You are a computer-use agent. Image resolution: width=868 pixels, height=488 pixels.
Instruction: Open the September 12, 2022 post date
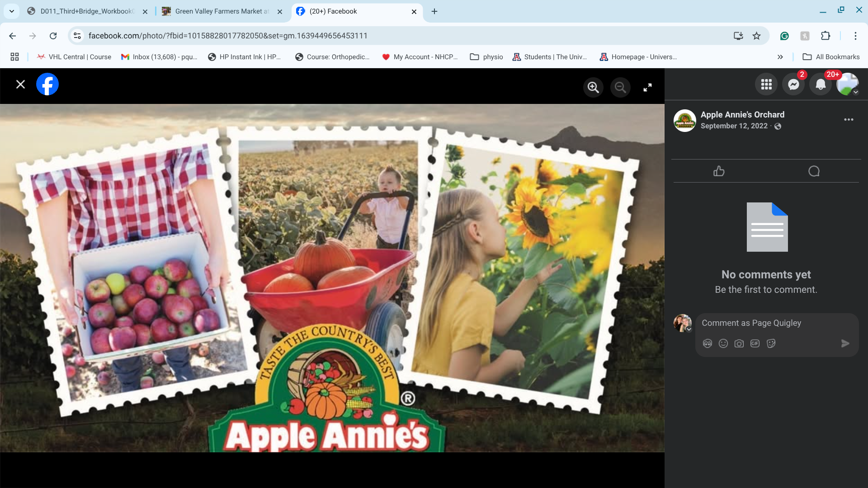coord(734,126)
